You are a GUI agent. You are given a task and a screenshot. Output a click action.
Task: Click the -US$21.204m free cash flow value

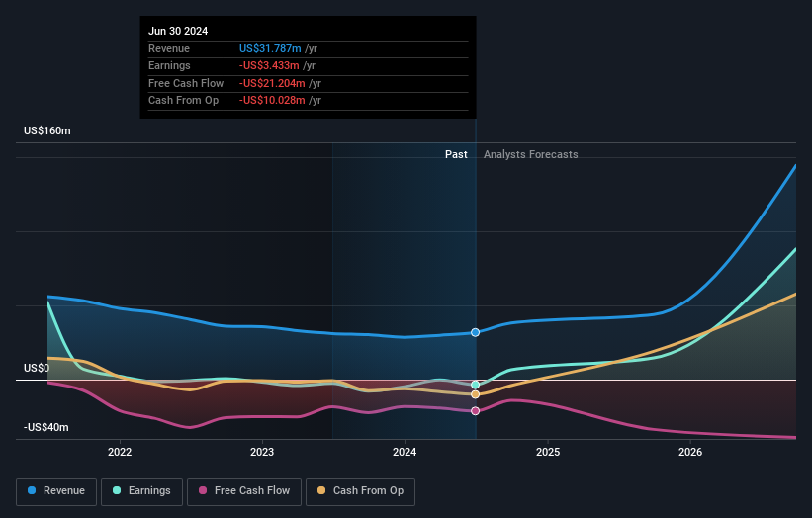click(272, 83)
